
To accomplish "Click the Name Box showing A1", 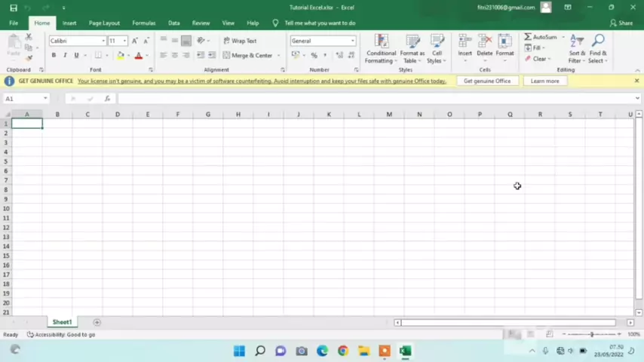I will (23, 99).
